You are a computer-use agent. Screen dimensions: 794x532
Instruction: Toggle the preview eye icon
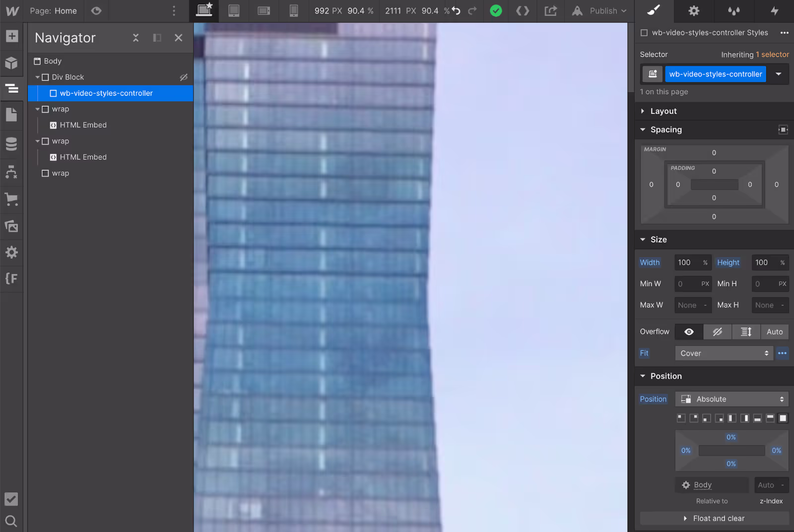96,11
